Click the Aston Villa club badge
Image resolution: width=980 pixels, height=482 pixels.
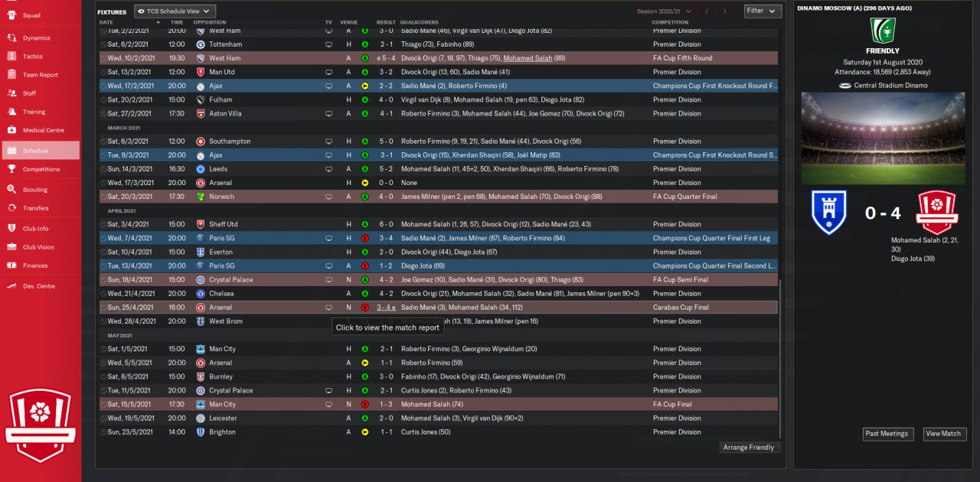point(200,113)
